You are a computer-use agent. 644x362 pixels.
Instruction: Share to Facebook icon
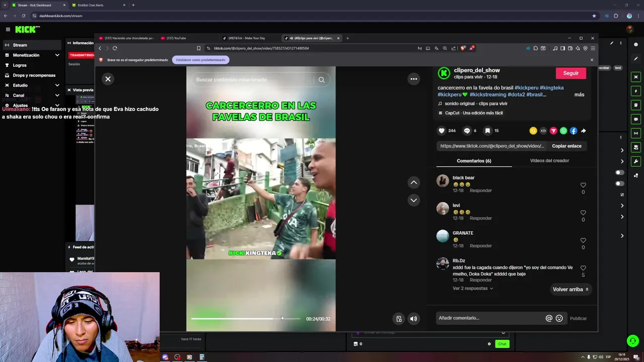pos(574,131)
